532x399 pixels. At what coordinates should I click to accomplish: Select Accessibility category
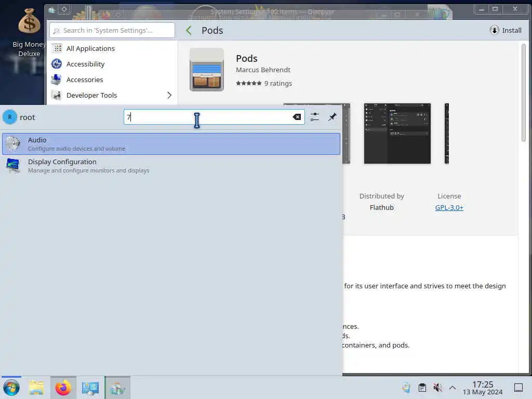pos(112,64)
